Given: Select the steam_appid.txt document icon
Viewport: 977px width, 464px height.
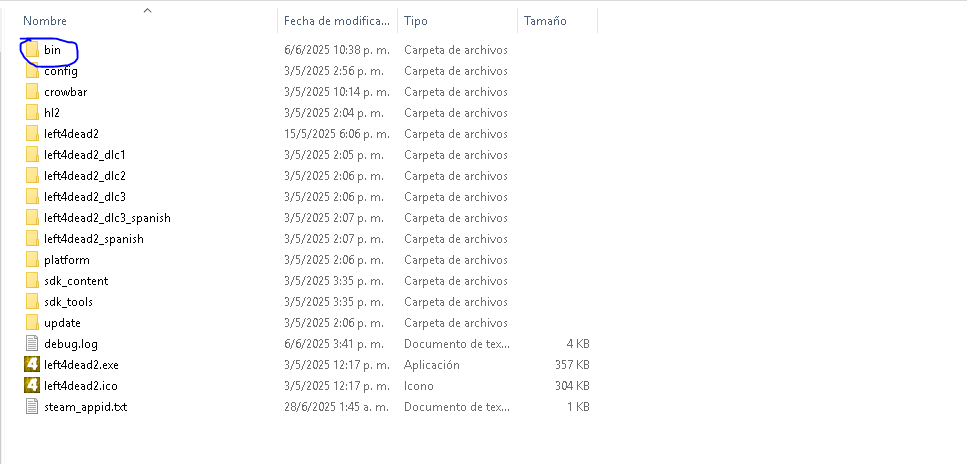Looking at the screenshot, I should [x=31, y=407].
